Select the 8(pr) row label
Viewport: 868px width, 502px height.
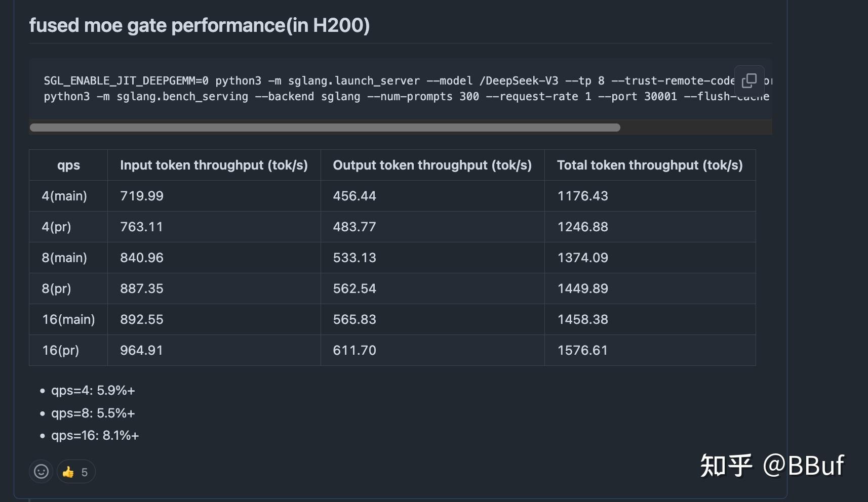(x=56, y=288)
